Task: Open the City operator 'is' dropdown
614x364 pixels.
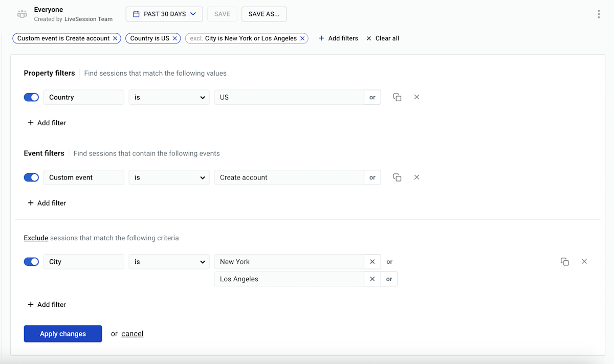Action: click(169, 262)
